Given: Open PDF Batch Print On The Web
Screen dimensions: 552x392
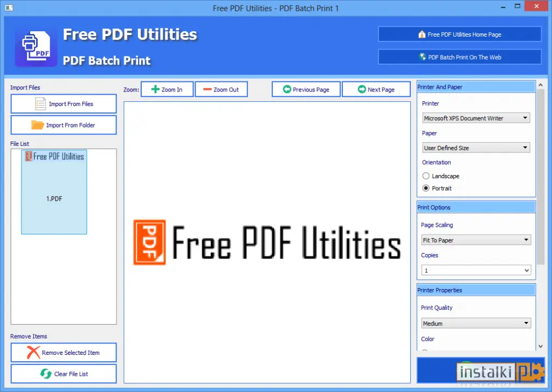Looking at the screenshot, I should click(x=459, y=57).
